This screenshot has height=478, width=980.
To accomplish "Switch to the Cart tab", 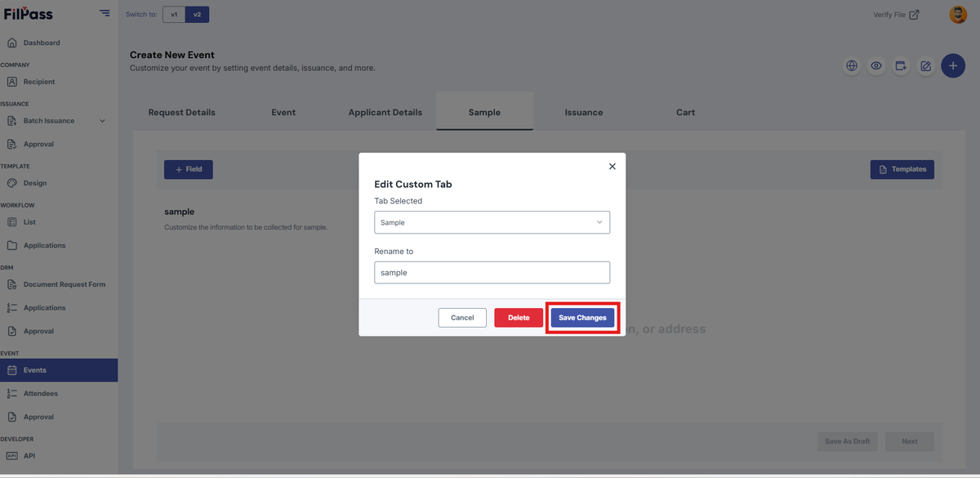I will point(686,112).
